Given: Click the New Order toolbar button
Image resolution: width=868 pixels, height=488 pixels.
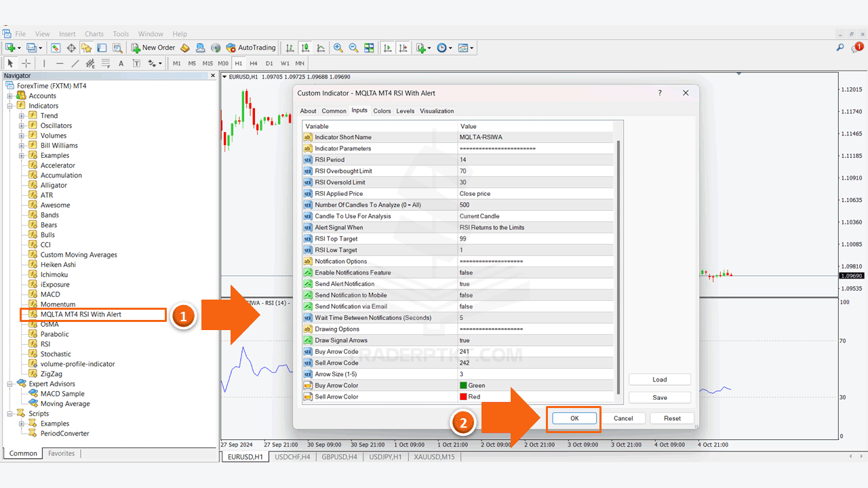Looking at the screenshot, I should [x=153, y=47].
